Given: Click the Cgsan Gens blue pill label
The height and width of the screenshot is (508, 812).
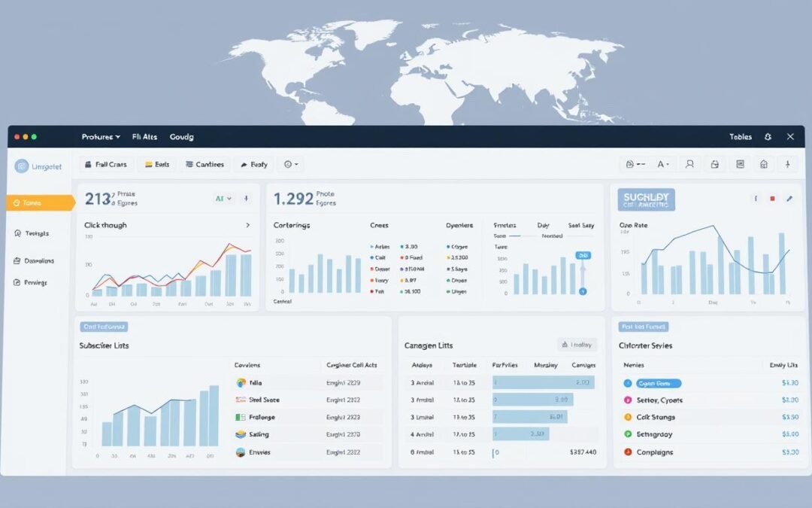Looking at the screenshot, I should 658,383.
